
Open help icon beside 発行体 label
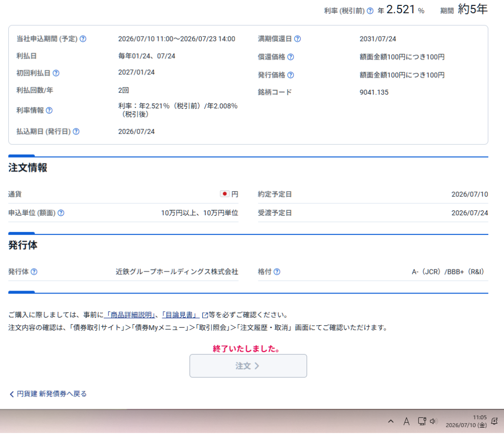[x=34, y=272]
